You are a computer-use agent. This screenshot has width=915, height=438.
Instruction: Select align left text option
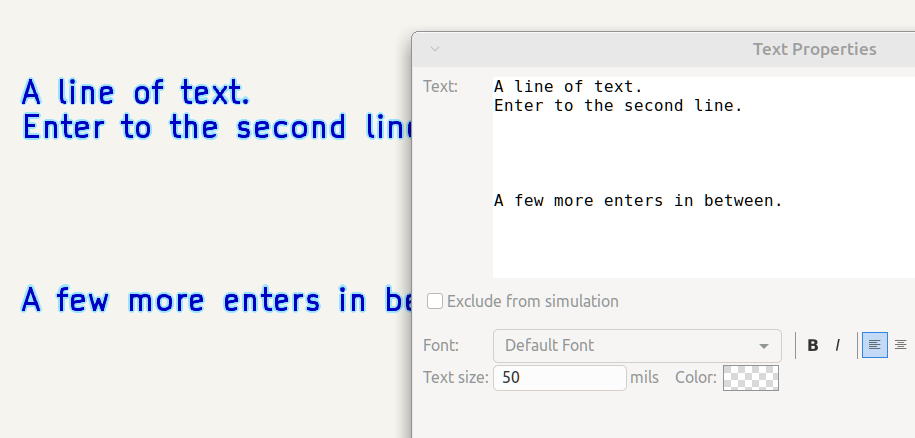tap(874, 345)
